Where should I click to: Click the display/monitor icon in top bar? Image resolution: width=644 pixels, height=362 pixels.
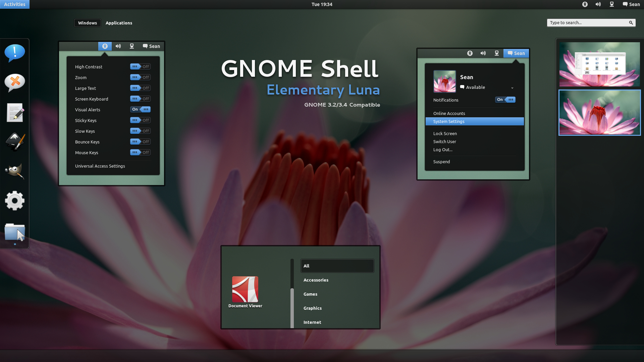pyautogui.click(x=612, y=4)
